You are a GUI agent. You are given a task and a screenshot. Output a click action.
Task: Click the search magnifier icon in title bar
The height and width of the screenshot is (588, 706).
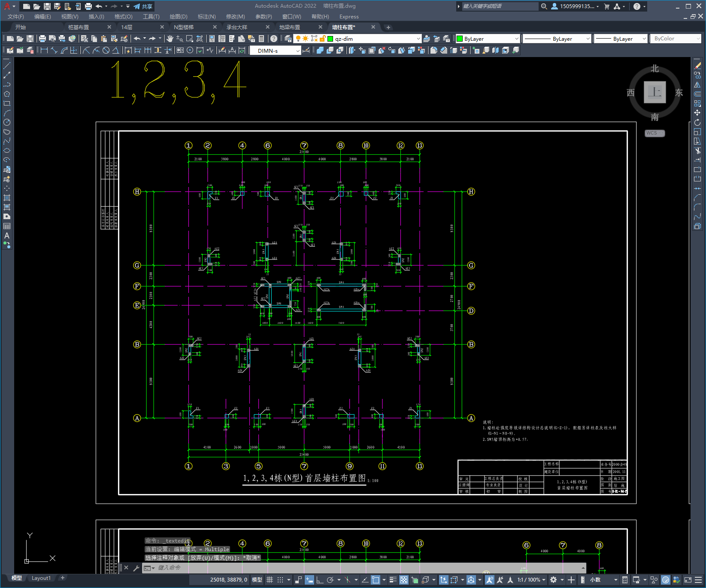pyautogui.click(x=544, y=6)
